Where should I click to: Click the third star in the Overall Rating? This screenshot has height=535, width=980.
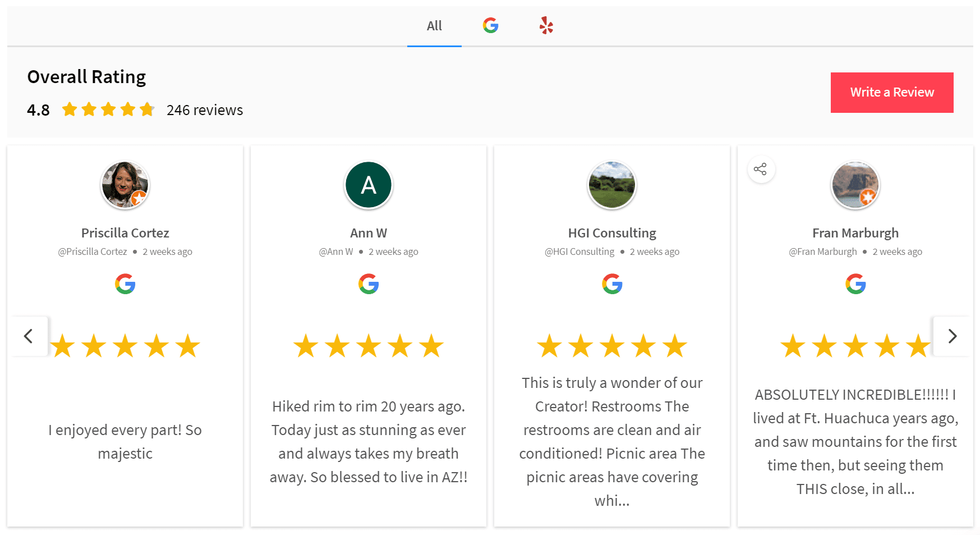(108, 109)
